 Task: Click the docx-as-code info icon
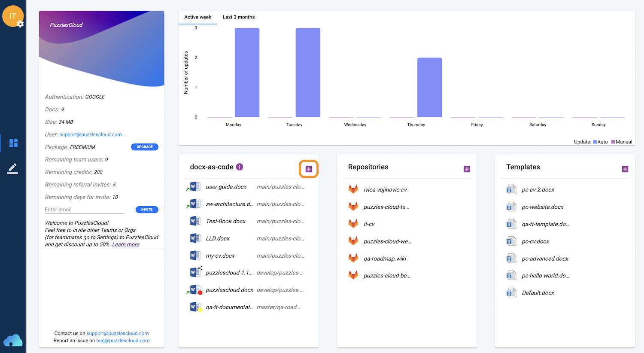tap(240, 167)
